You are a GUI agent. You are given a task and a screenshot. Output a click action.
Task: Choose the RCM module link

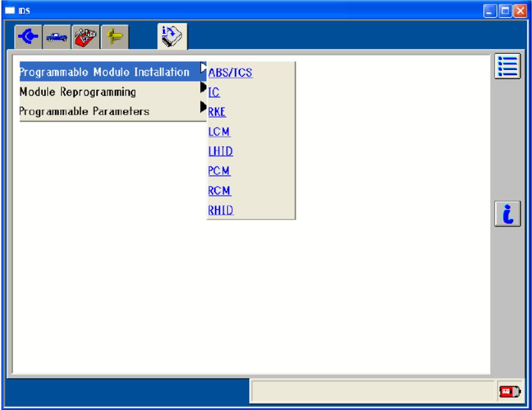220,190
